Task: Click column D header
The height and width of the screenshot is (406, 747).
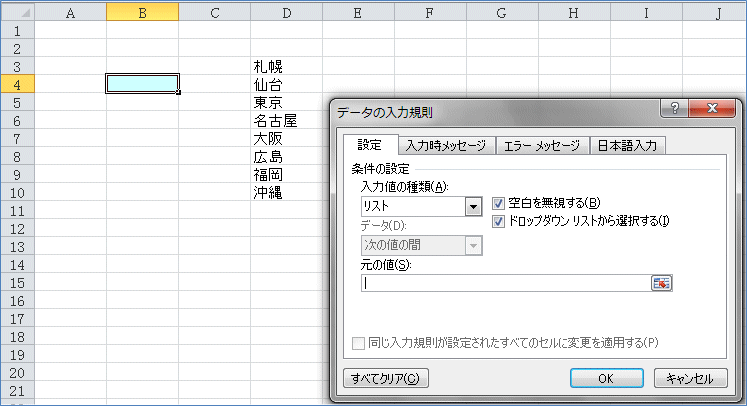Action: (286, 12)
